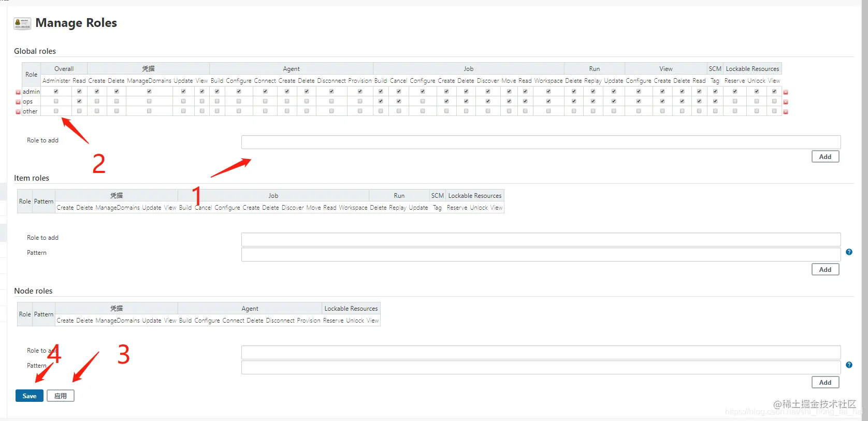868x421 pixels.
Task: Click Add under Item roles
Action: [x=826, y=270]
